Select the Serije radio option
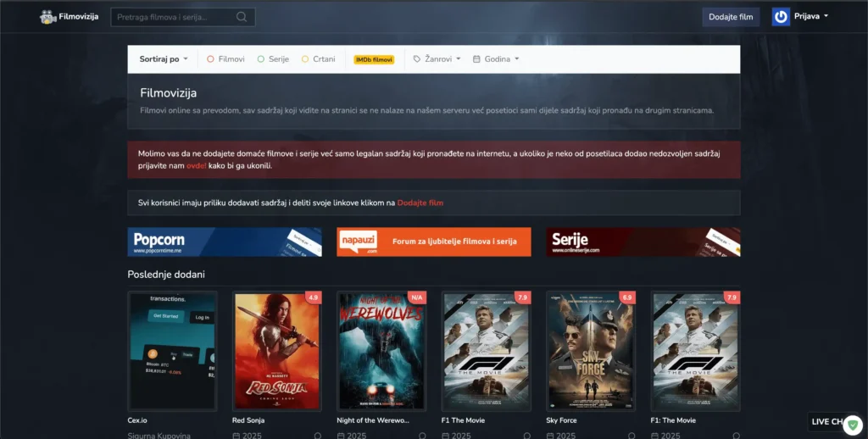The height and width of the screenshot is (439, 868). [273, 58]
